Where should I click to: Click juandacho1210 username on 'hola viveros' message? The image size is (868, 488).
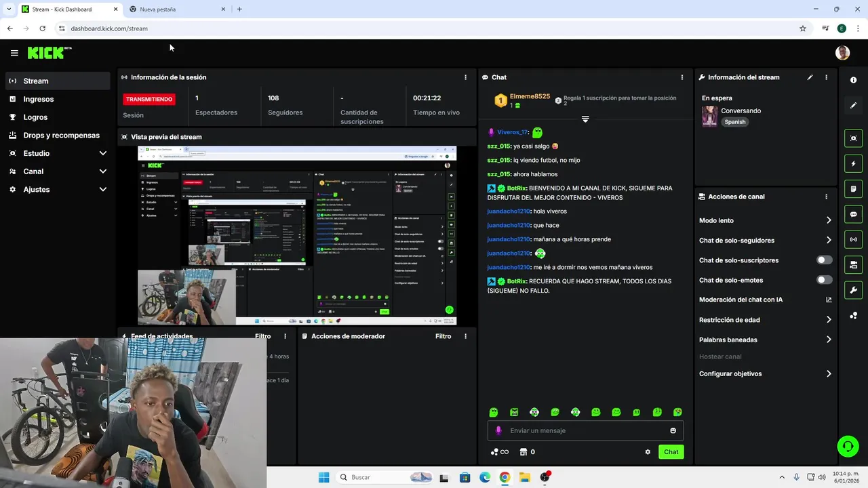(x=509, y=211)
